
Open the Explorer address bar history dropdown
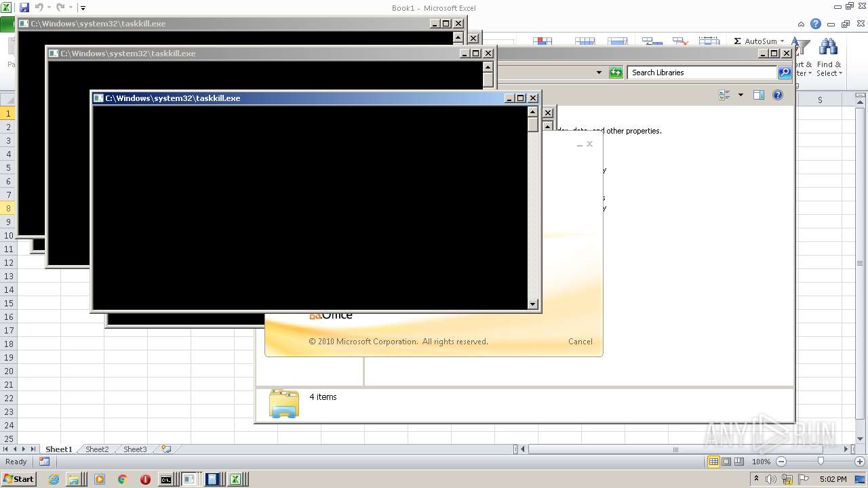599,73
